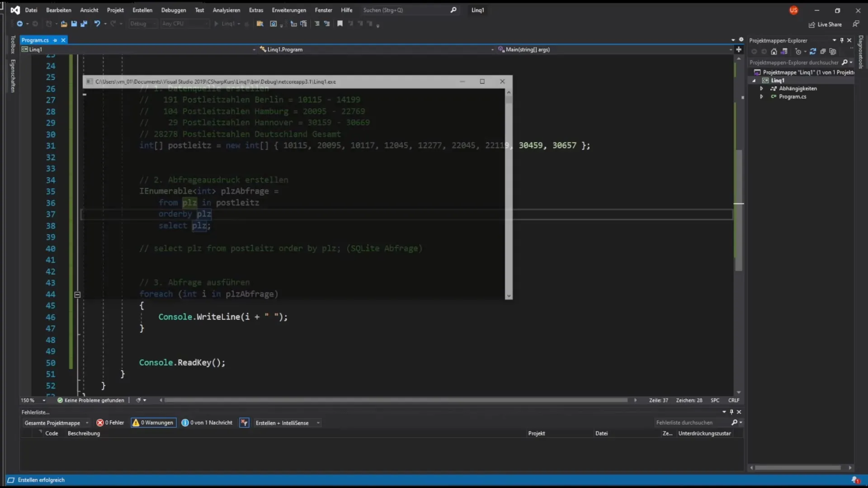
Task: Open the Erstellen + IntelliSense dropdown
Action: (x=287, y=423)
